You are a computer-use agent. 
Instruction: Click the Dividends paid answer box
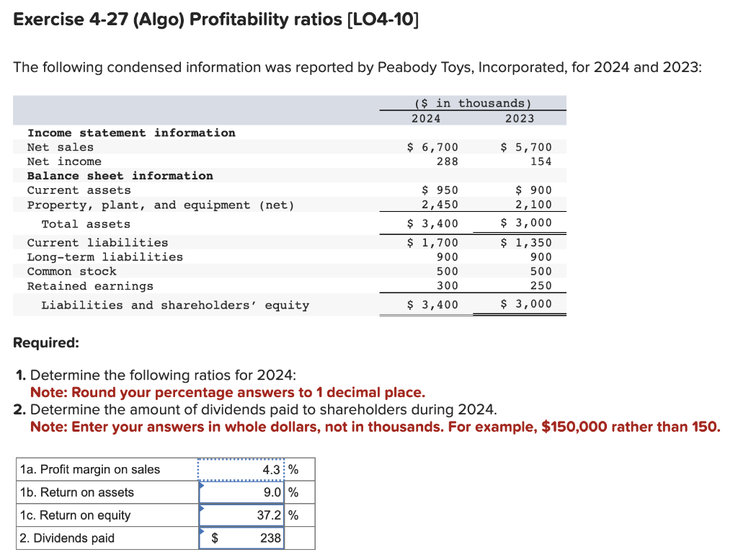[x=245, y=538]
